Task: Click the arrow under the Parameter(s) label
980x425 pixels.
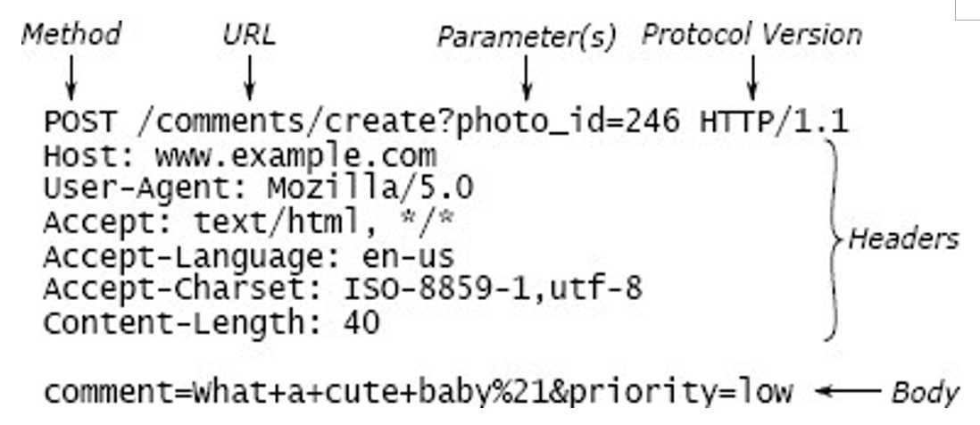Action: tap(527, 77)
